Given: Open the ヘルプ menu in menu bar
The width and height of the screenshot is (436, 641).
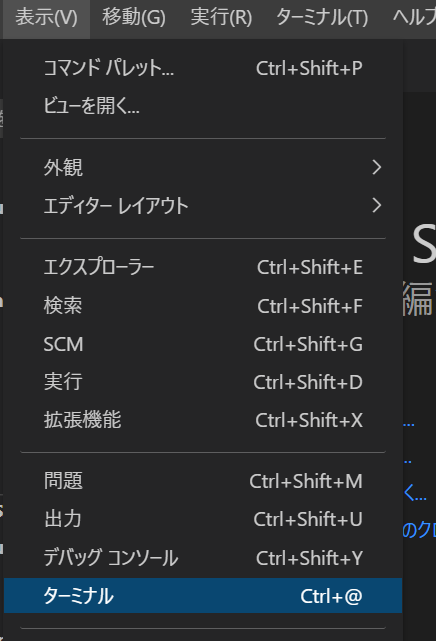Looking at the screenshot, I should pyautogui.click(x=412, y=18).
